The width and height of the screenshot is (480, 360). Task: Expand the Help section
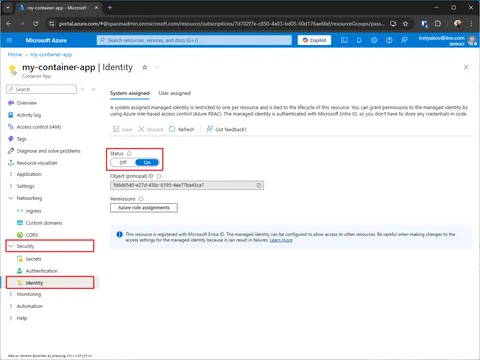[11, 318]
